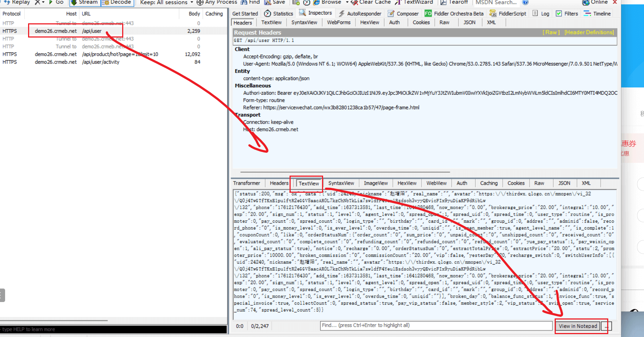
Task: Click the ellipsis button beside View in Notepad
Action: 606,326
